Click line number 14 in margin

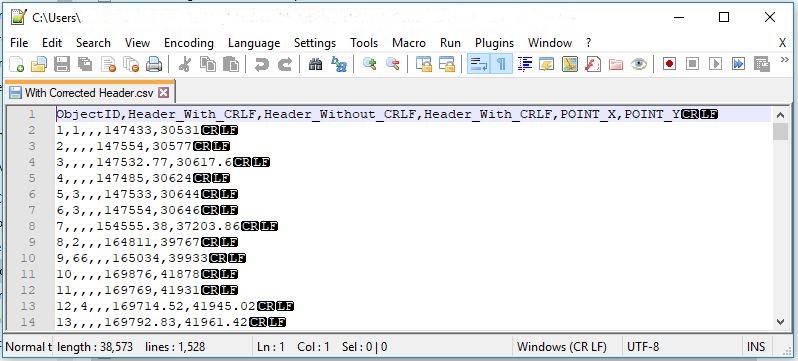[x=28, y=322]
